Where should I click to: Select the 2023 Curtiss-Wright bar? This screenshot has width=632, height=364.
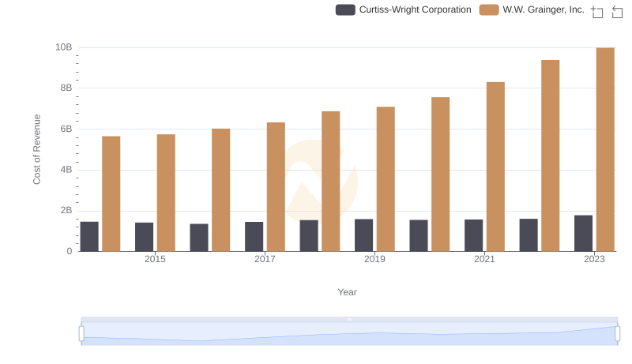[583, 234]
